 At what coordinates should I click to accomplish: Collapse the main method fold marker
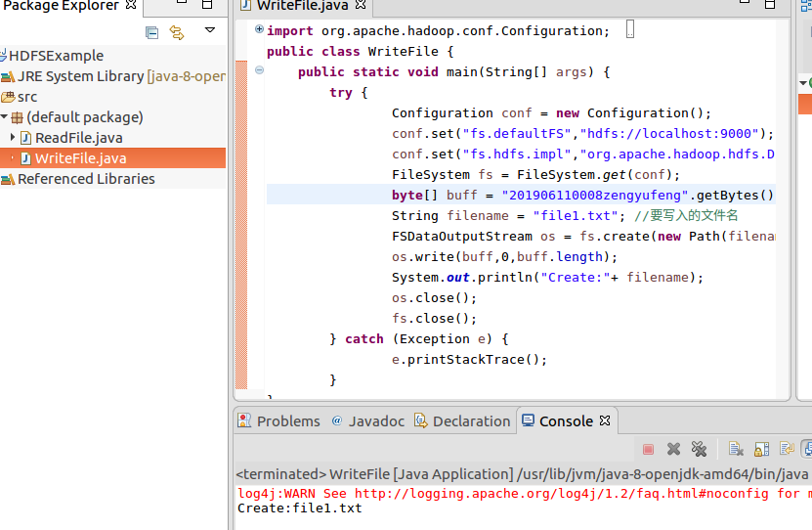[x=260, y=70]
